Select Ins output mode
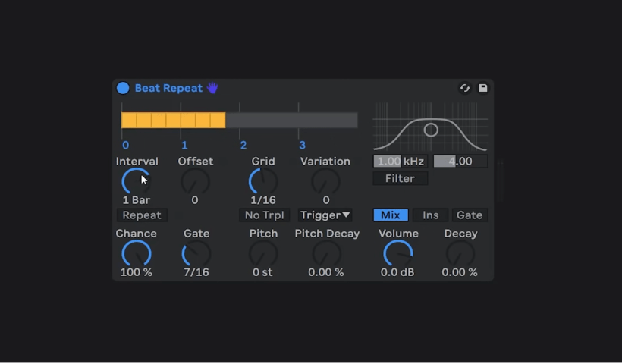The width and height of the screenshot is (622, 364). pos(430,215)
